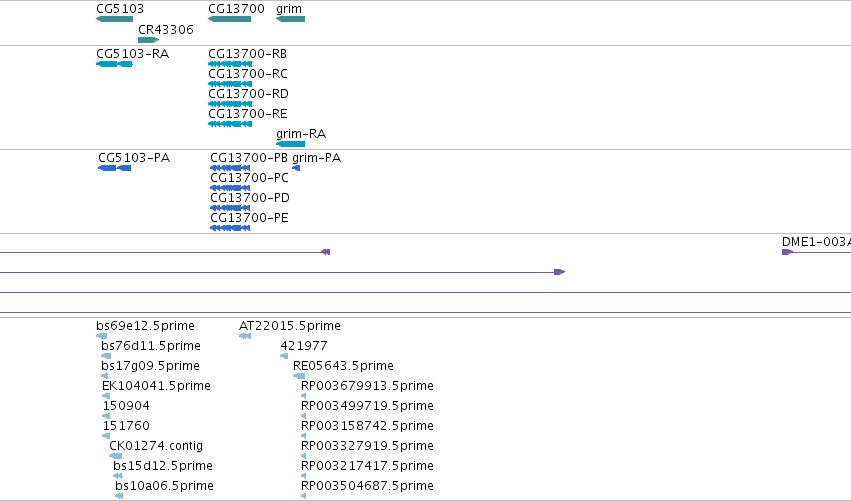Click the grim-PA protein label
The width and height of the screenshot is (851, 501).
316,158
